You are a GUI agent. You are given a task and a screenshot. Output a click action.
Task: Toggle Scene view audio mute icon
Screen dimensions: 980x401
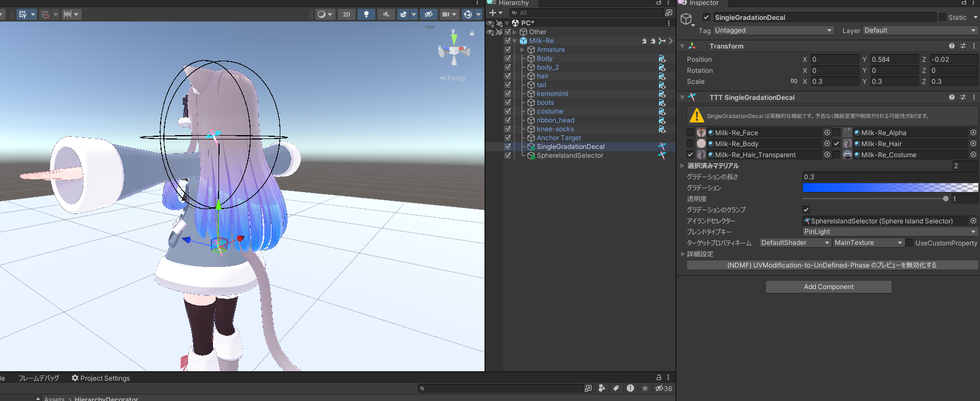[x=386, y=14]
